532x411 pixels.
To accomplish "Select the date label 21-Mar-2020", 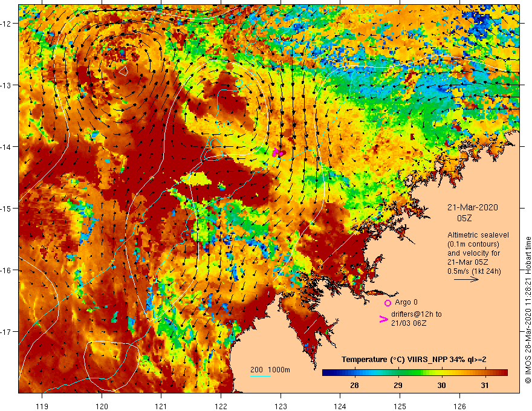I will 473,207.
